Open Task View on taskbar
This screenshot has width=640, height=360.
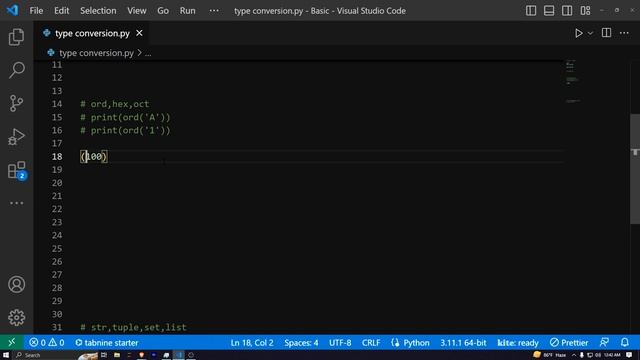click(x=104, y=355)
